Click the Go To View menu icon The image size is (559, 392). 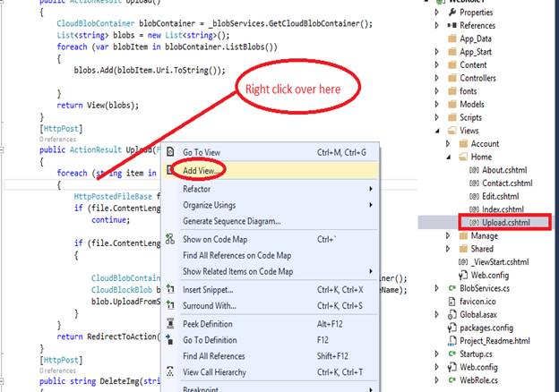coord(170,152)
